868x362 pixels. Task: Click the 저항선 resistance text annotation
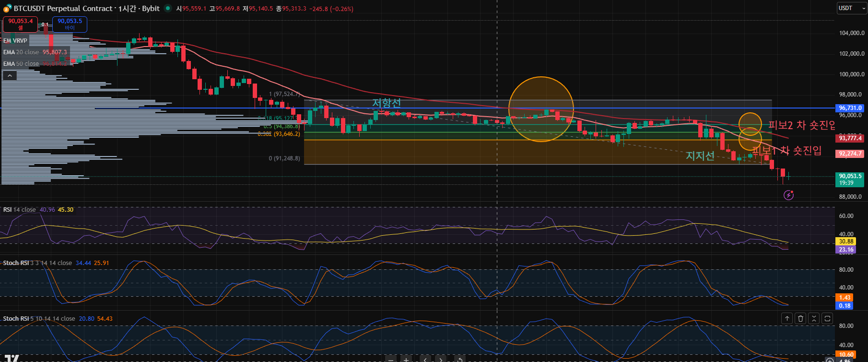387,103
